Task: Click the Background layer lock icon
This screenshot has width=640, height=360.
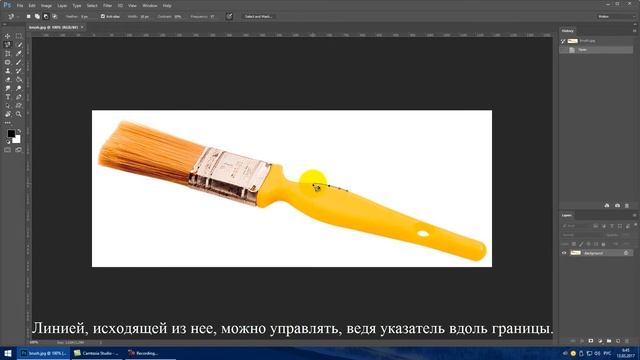Action: pyautogui.click(x=626, y=253)
